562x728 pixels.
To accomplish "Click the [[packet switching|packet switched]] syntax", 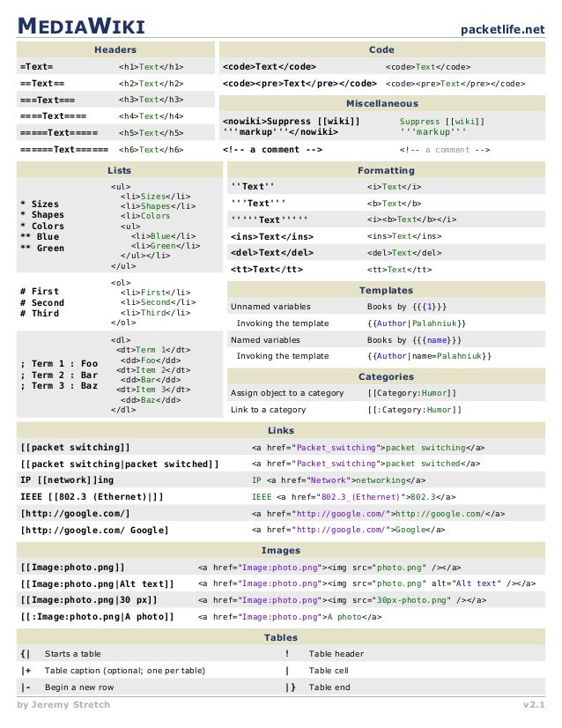I will pyautogui.click(x=119, y=464).
